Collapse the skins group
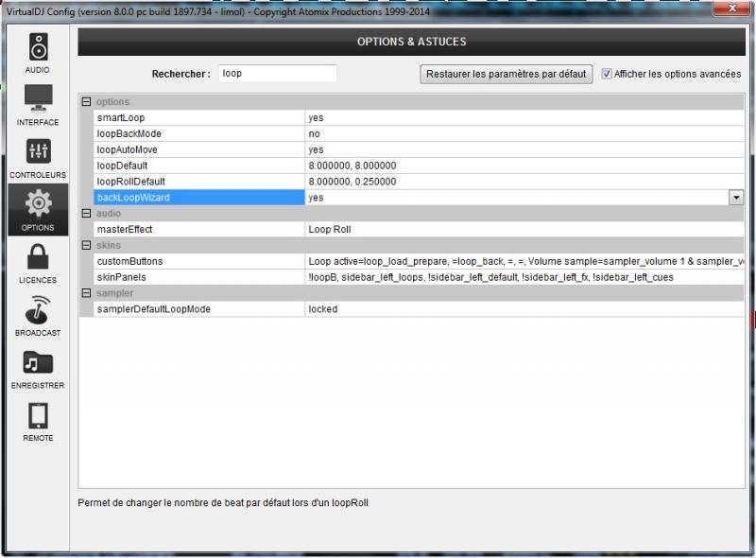The height and width of the screenshot is (558, 756). click(86, 245)
